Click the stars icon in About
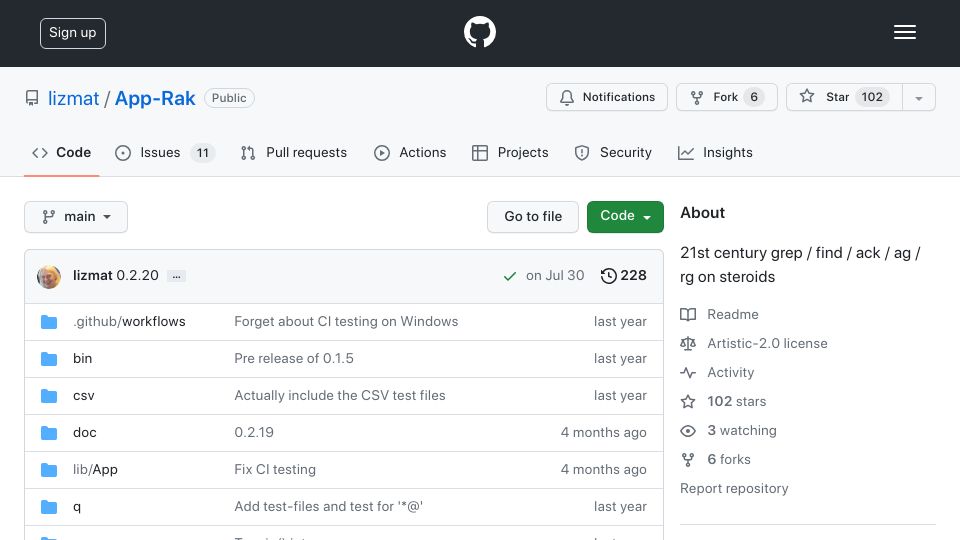960x540 pixels. pos(688,402)
